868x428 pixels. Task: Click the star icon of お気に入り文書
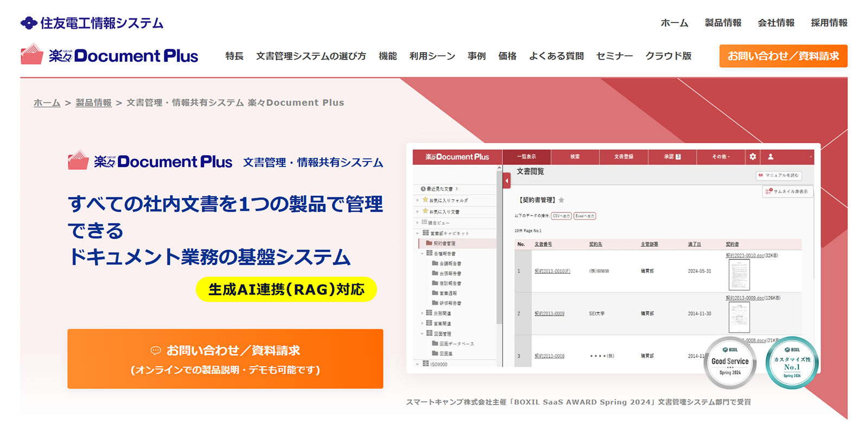425,211
